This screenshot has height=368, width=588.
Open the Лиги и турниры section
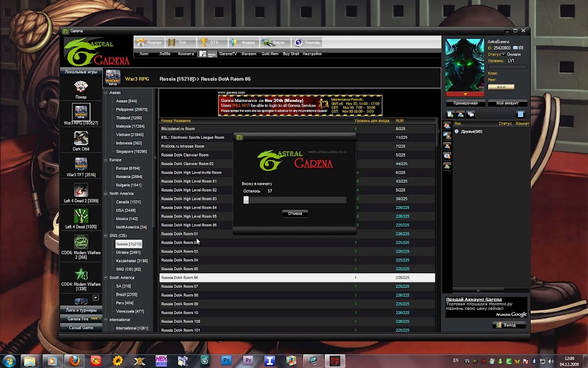[x=81, y=310]
